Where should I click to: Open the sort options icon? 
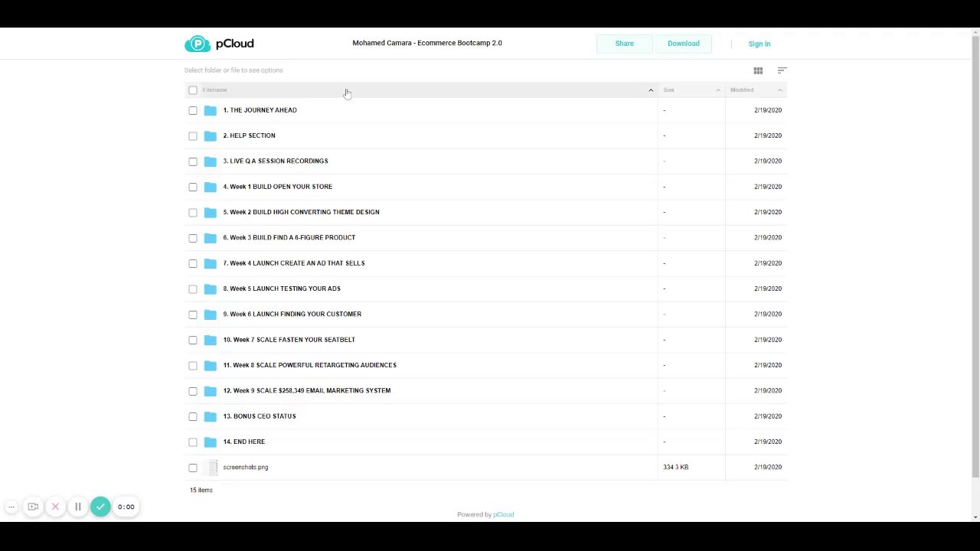pyautogui.click(x=782, y=70)
